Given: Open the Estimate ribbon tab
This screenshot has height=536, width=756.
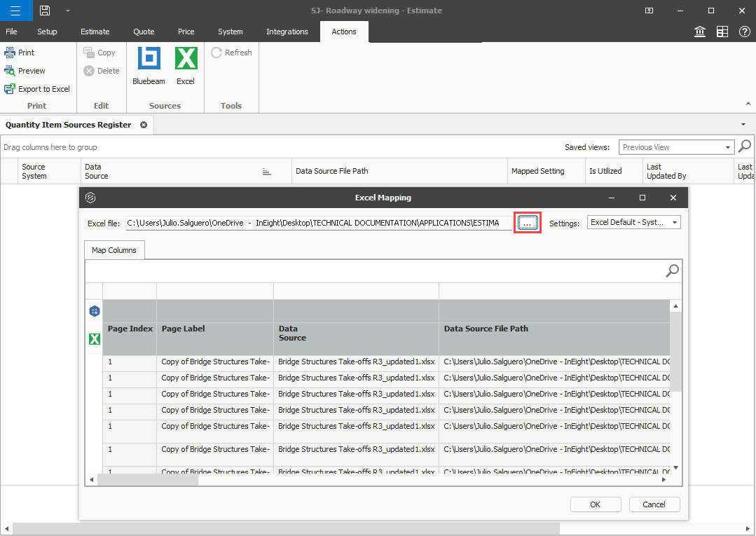Looking at the screenshot, I should click(x=95, y=32).
